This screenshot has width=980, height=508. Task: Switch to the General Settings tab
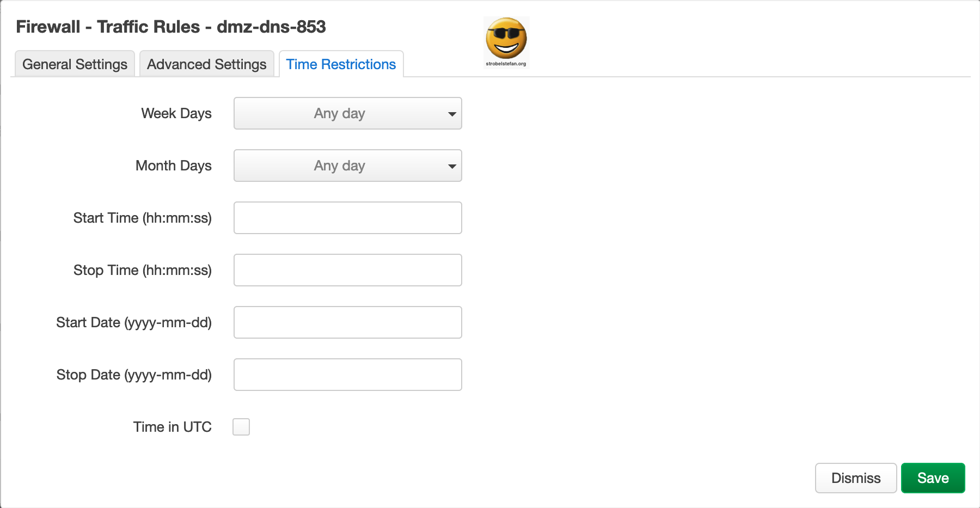[x=75, y=64]
